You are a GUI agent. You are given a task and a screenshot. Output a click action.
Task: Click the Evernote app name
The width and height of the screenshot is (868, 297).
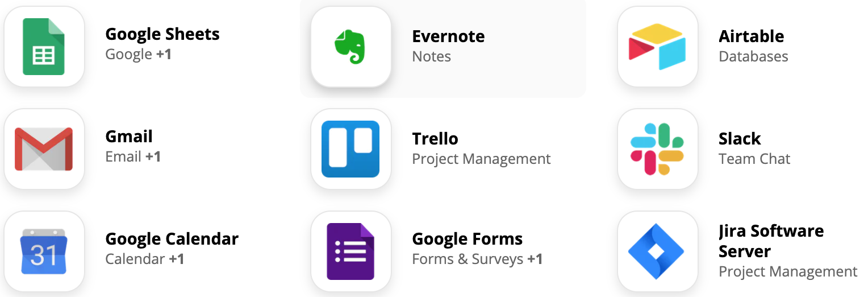448,36
